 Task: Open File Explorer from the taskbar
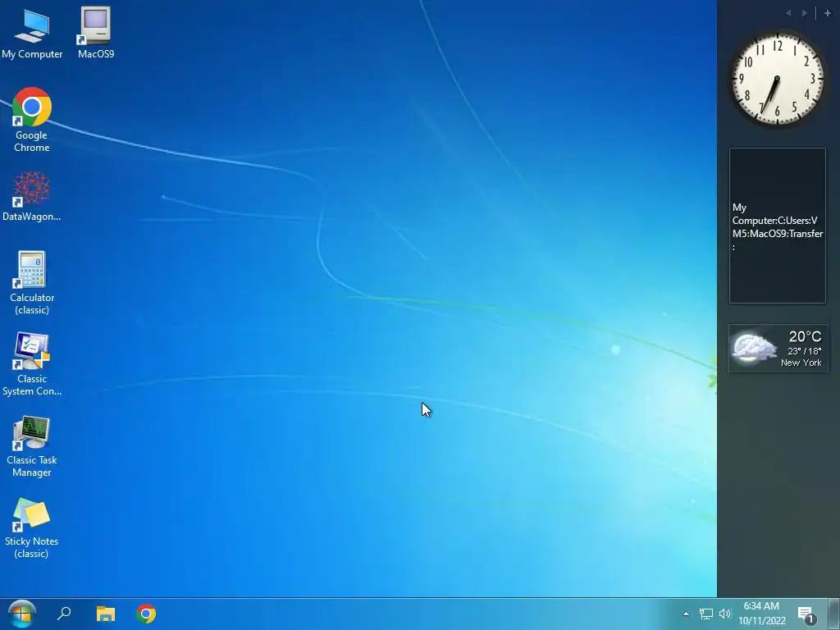(106, 614)
